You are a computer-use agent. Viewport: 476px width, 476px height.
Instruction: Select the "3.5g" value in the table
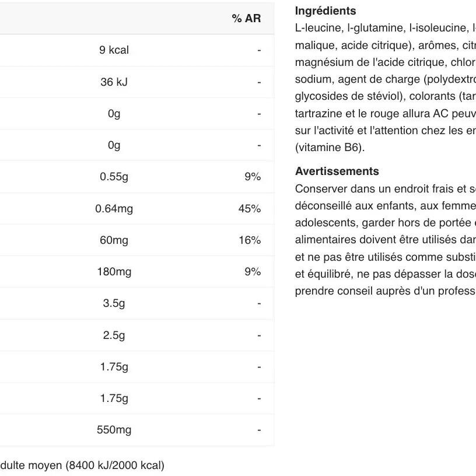114,303
